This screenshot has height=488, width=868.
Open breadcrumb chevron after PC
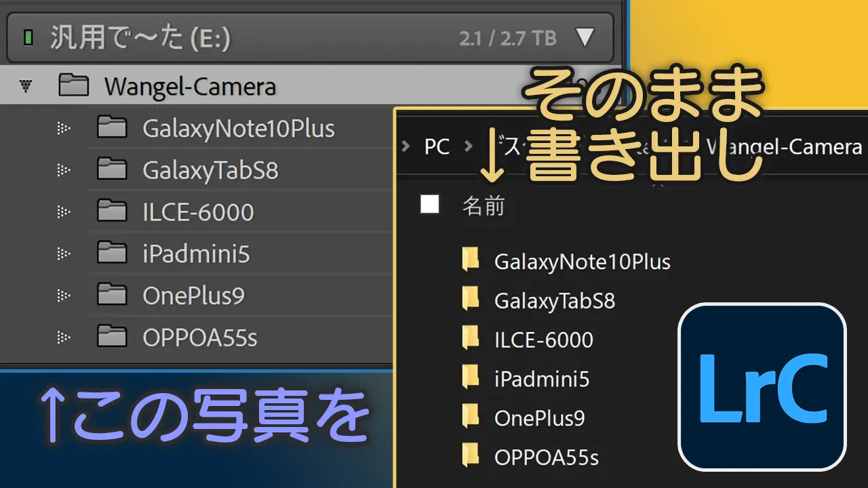pos(468,146)
